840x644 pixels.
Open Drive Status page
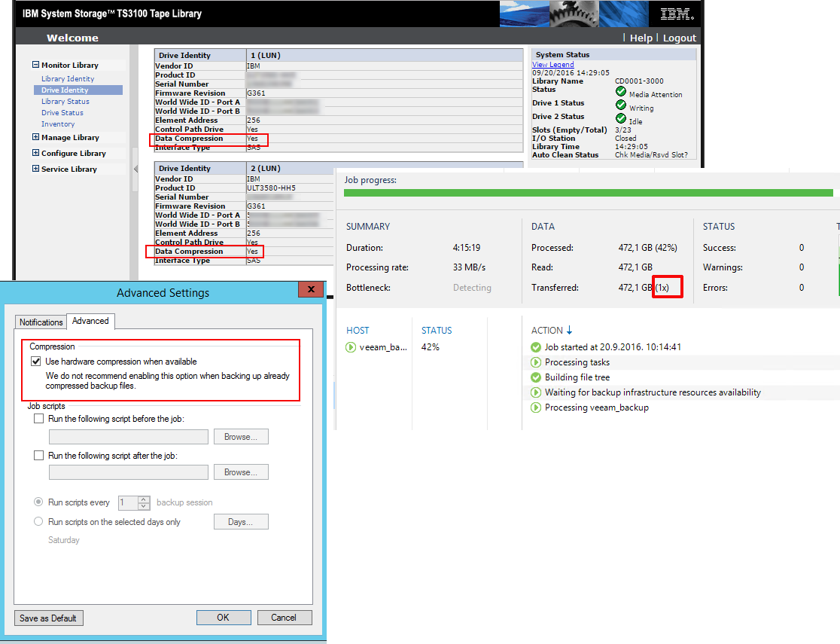coord(62,113)
